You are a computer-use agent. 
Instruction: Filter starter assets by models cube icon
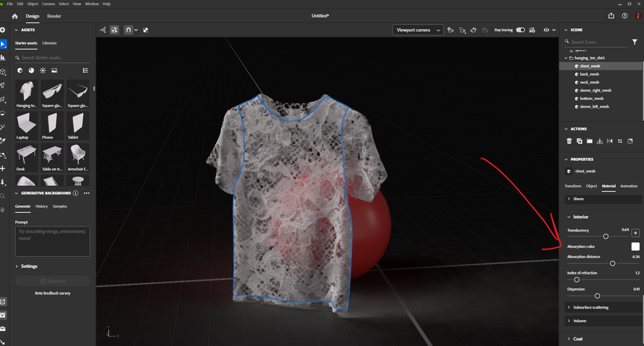click(20, 70)
